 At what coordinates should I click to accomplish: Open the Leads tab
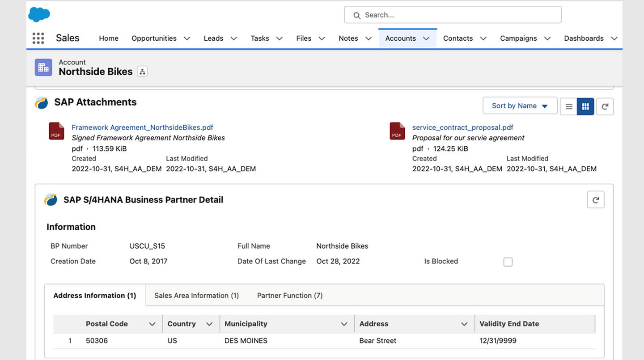pos(213,38)
